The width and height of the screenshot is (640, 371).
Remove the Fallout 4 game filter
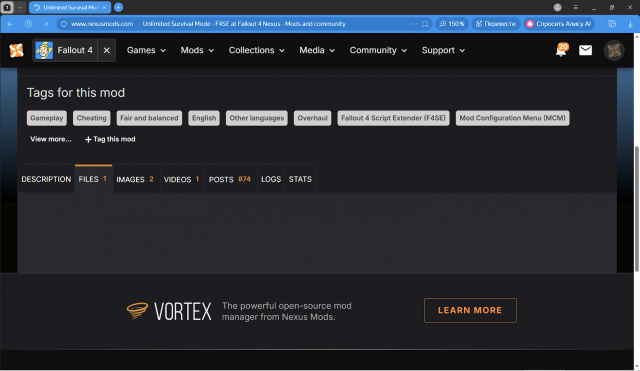coord(107,50)
